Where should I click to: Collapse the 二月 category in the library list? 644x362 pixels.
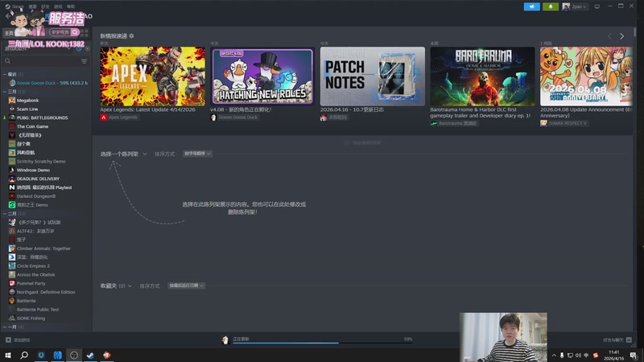pyautogui.click(x=5, y=214)
